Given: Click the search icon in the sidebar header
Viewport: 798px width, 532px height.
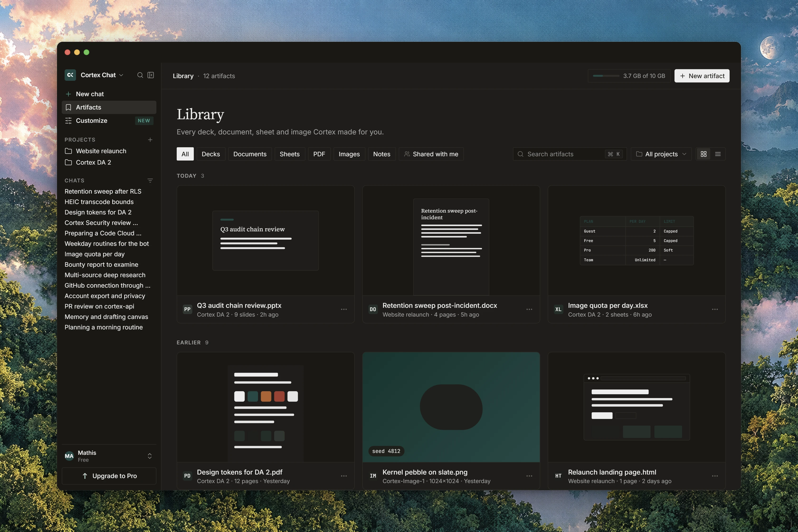Looking at the screenshot, I should [x=140, y=75].
